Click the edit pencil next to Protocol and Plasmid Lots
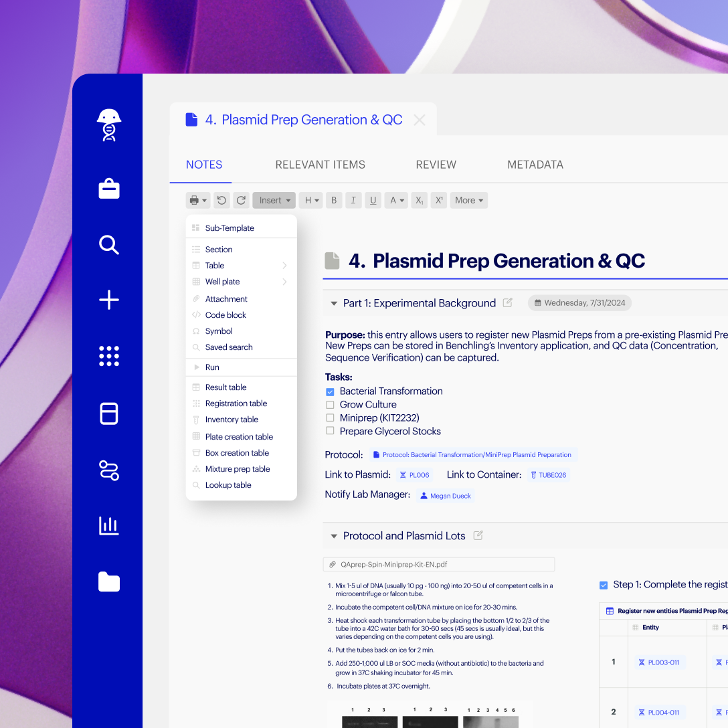Viewport: 728px width, 728px height. [478, 535]
